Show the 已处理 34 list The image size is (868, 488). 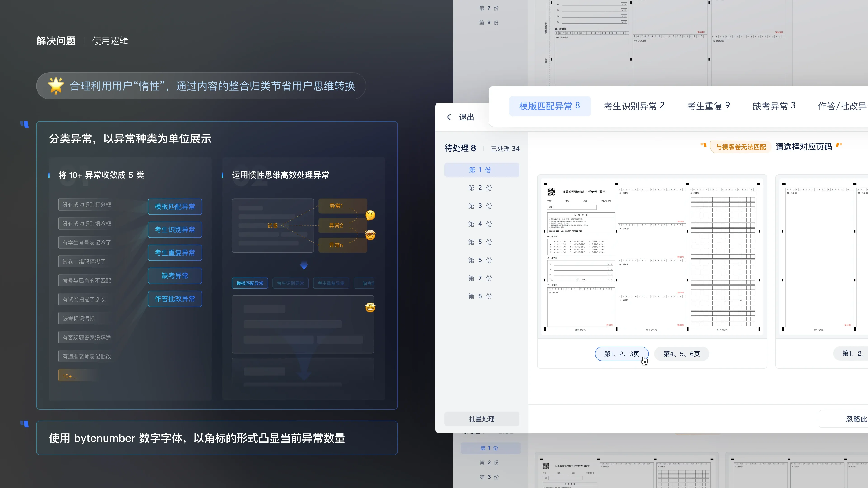click(505, 148)
